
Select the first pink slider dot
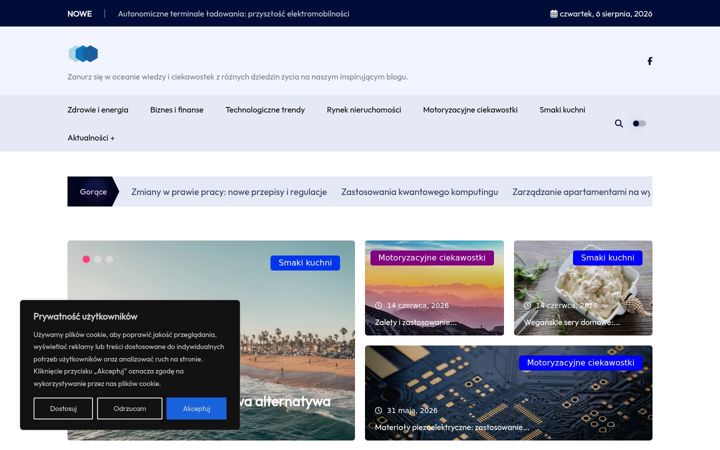(x=86, y=259)
